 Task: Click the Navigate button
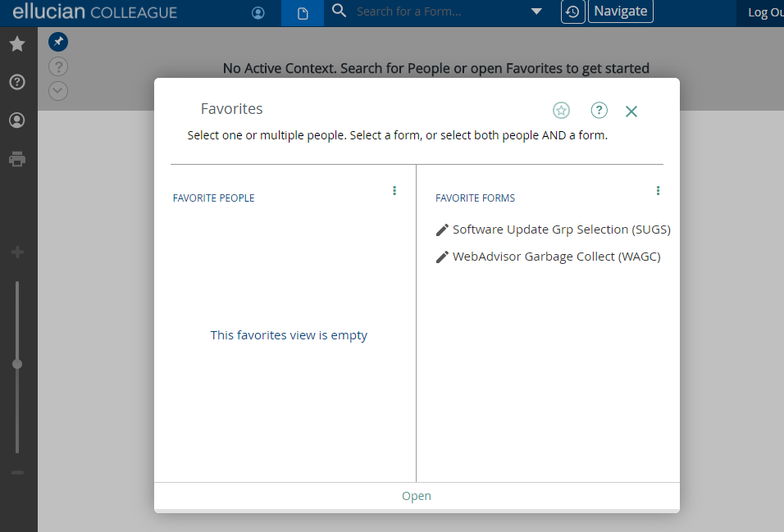point(621,11)
